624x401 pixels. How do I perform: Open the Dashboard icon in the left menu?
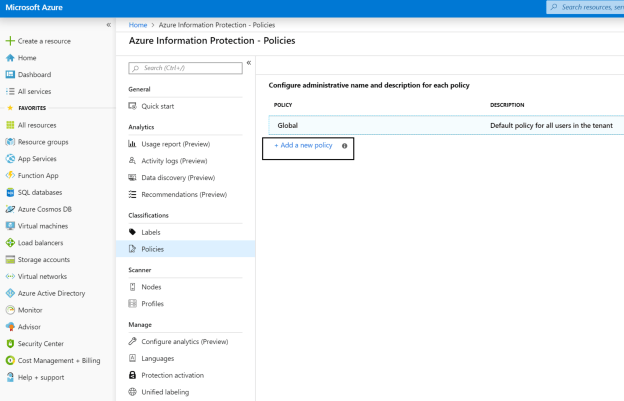[10, 74]
